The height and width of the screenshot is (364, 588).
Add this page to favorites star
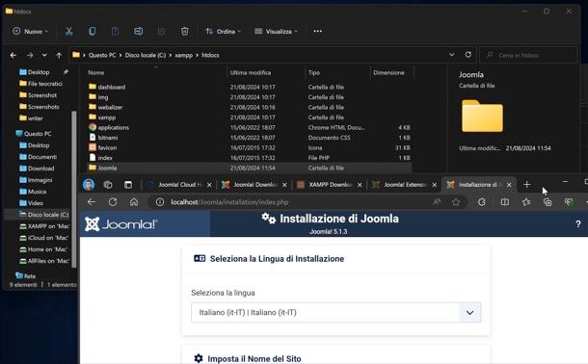456,202
